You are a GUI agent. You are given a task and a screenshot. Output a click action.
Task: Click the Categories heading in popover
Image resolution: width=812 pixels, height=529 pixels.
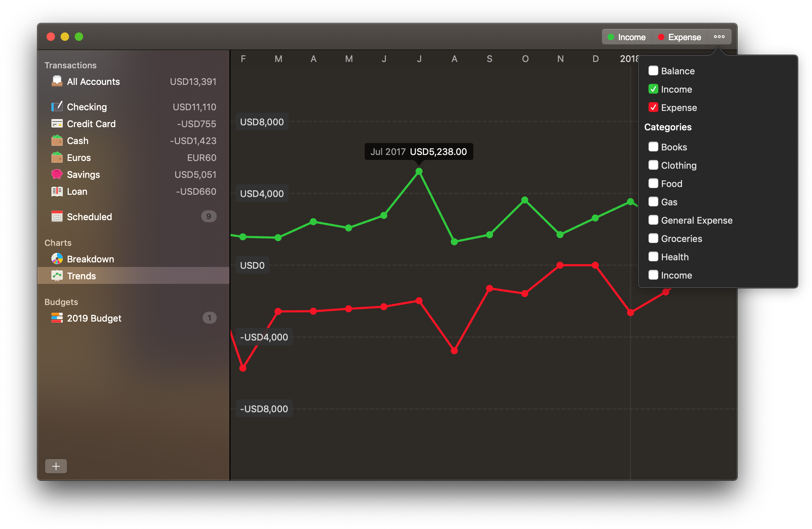(668, 127)
